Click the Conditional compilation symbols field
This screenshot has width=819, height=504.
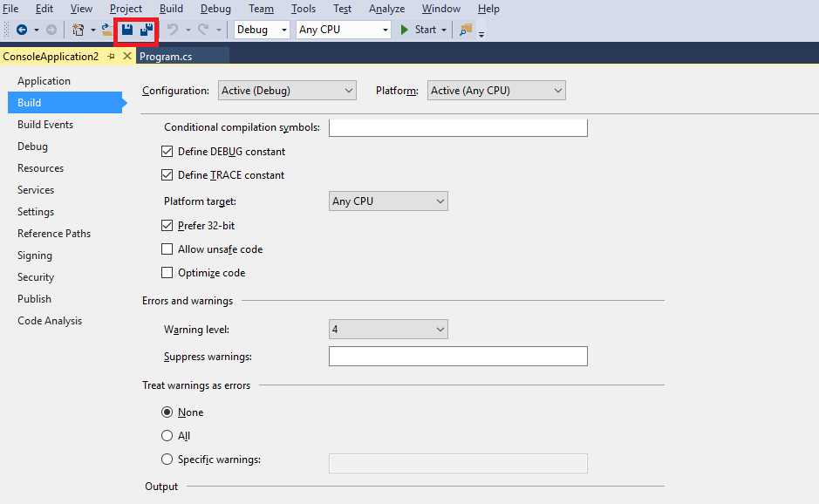coord(458,128)
